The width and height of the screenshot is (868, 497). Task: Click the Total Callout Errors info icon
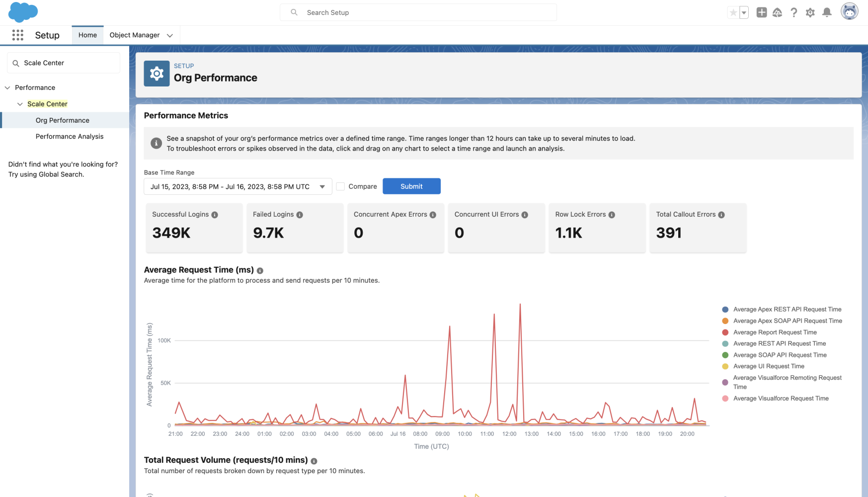(x=721, y=215)
